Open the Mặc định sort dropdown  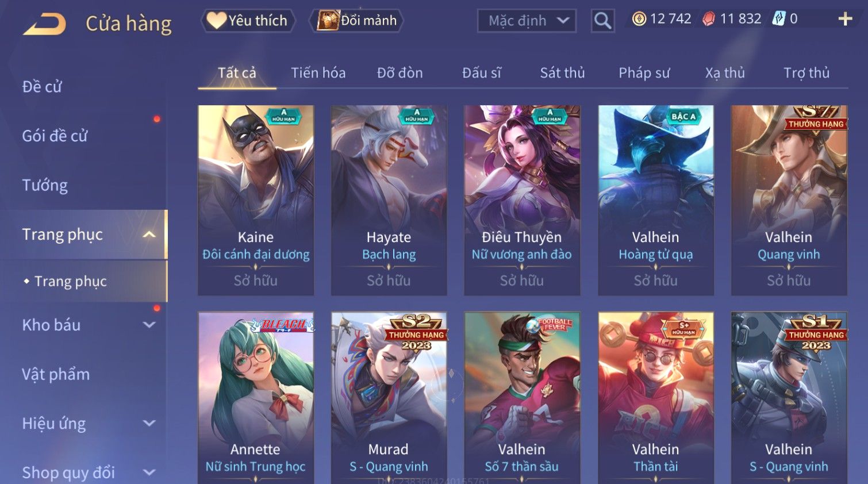click(527, 21)
